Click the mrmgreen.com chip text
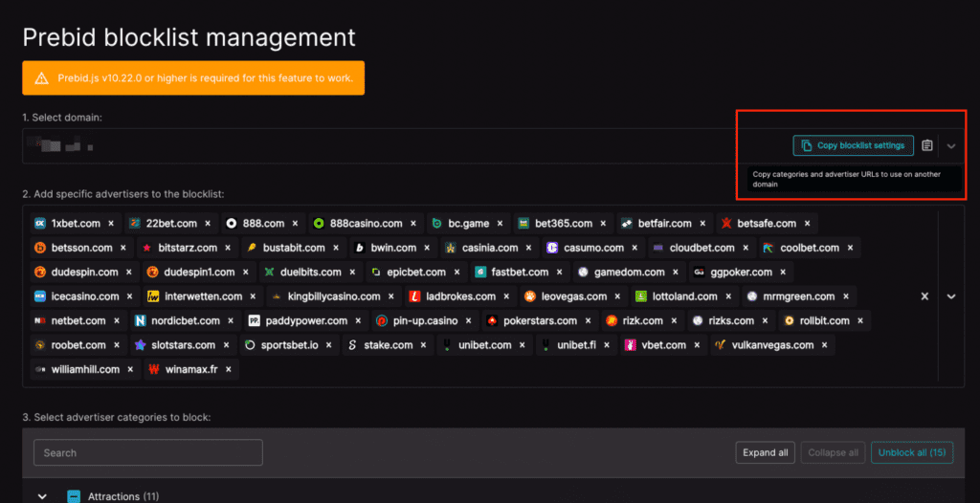Viewport: 980px width, 503px height. pyautogui.click(x=799, y=296)
